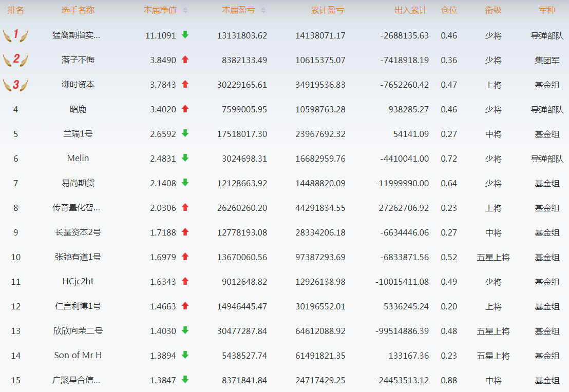Click the 军种 column header
Screen dimensions: 569x392
click(547, 10)
